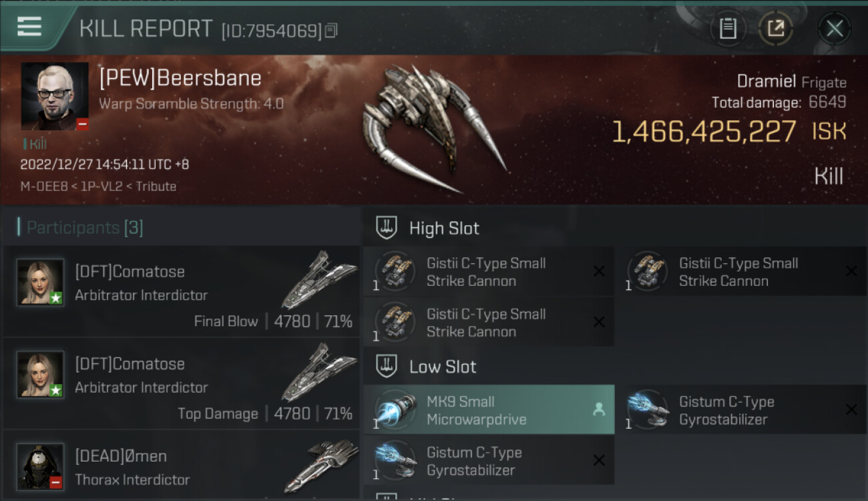Open the hamburger menu icon
868x501 pixels.
[29, 27]
